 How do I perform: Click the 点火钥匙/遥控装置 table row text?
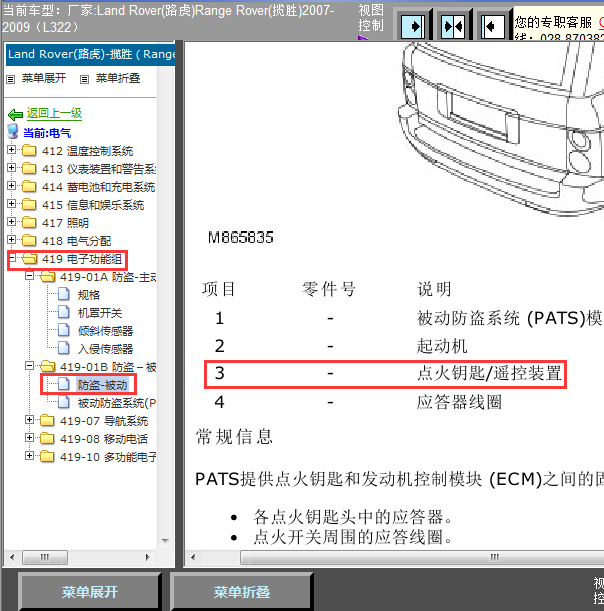point(489,373)
